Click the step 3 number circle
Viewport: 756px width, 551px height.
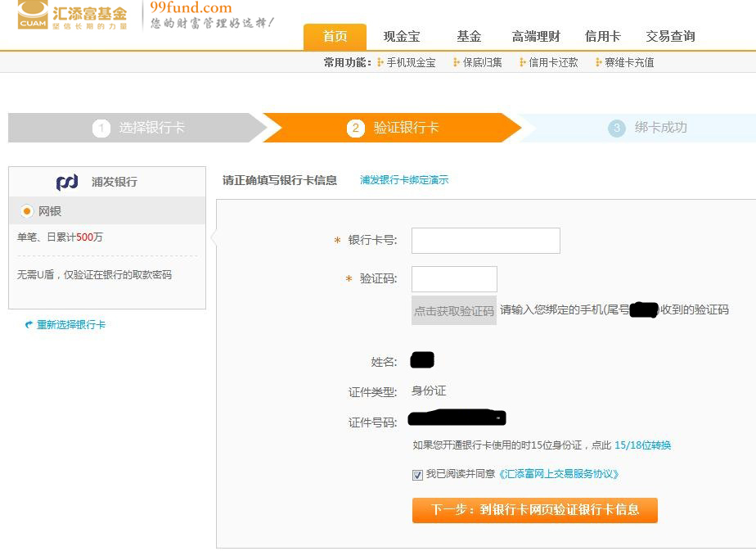(x=616, y=129)
